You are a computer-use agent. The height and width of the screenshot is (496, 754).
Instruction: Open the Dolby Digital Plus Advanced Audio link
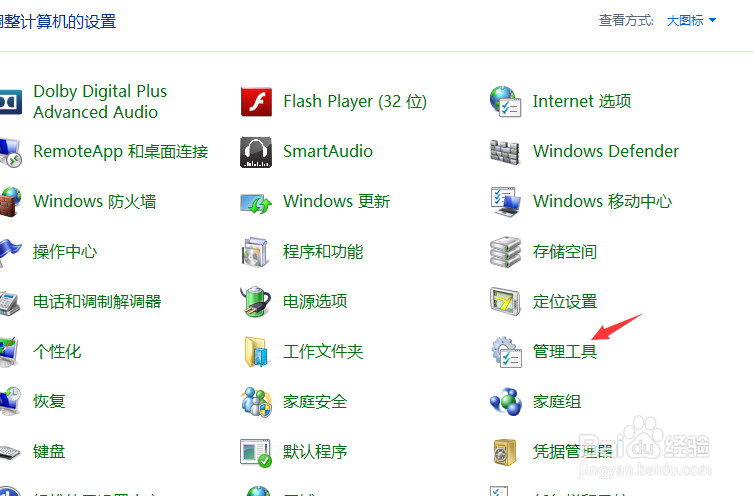click(100, 102)
